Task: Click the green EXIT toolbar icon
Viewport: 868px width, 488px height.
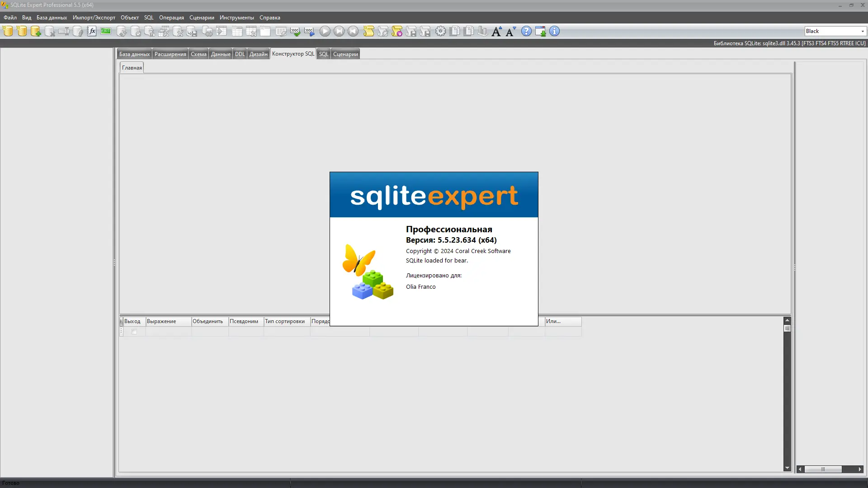Action: pyautogui.click(x=106, y=31)
